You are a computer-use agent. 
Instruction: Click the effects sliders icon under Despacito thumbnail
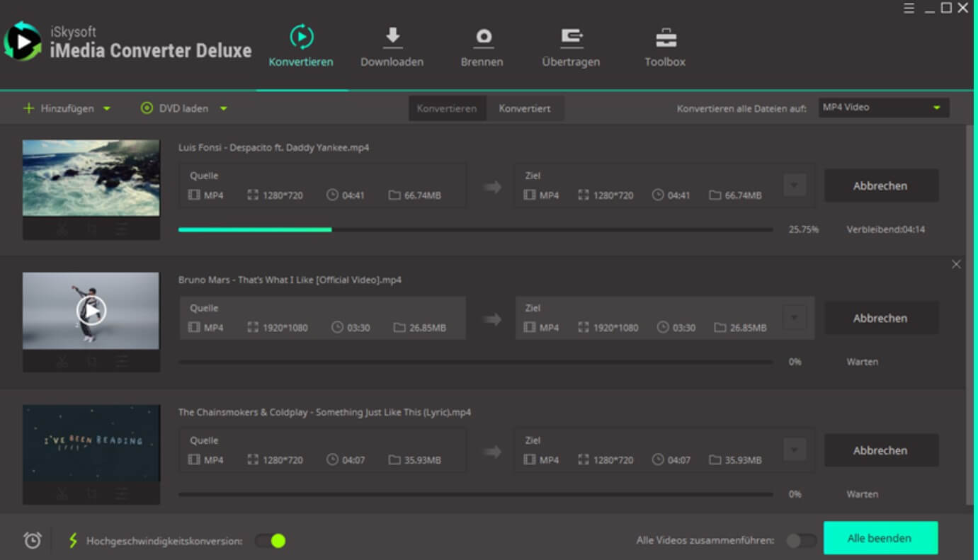coord(122,229)
